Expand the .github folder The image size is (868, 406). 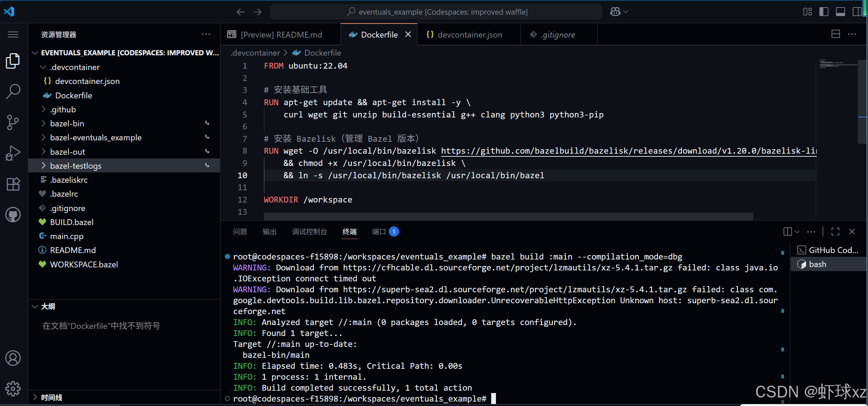pyautogui.click(x=125, y=110)
